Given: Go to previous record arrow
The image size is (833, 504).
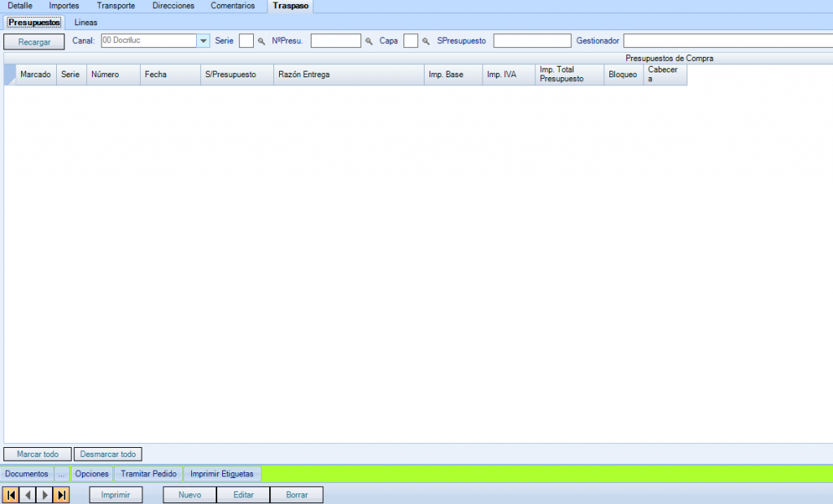Looking at the screenshot, I should (x=28, y=495).
